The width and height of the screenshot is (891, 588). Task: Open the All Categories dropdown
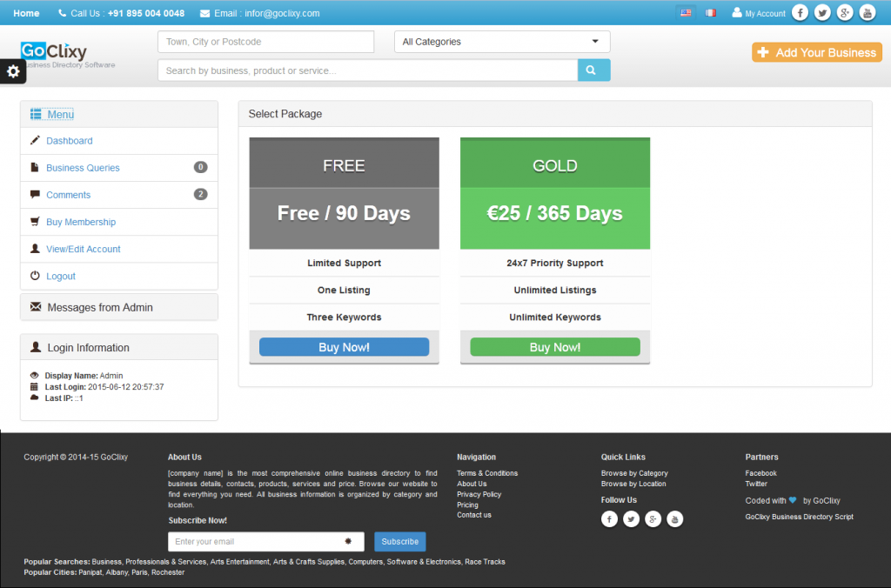(502, 42)
